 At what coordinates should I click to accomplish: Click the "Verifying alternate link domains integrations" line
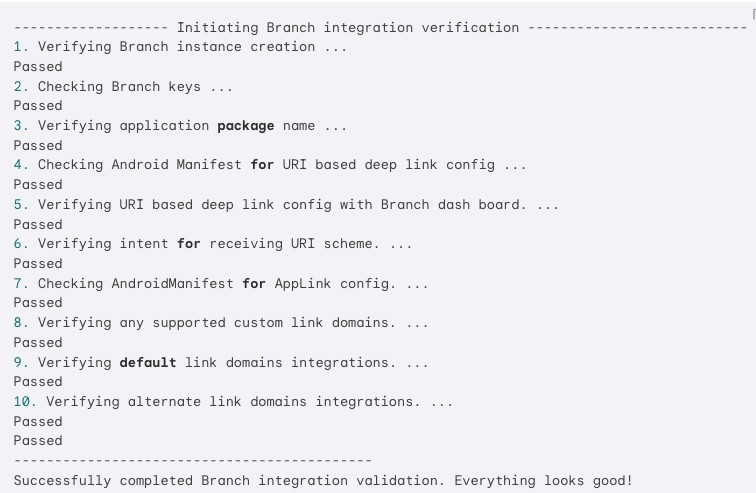click(x=233, y=401)
